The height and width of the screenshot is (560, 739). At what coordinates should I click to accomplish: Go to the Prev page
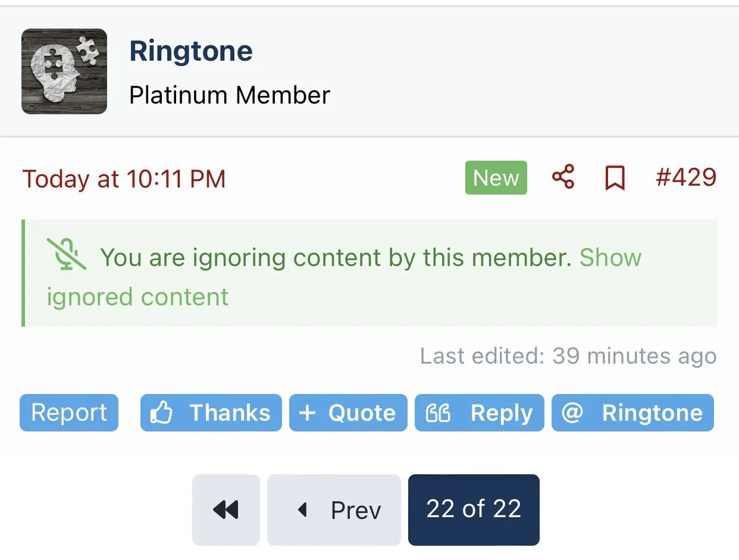tap(334, 510)
